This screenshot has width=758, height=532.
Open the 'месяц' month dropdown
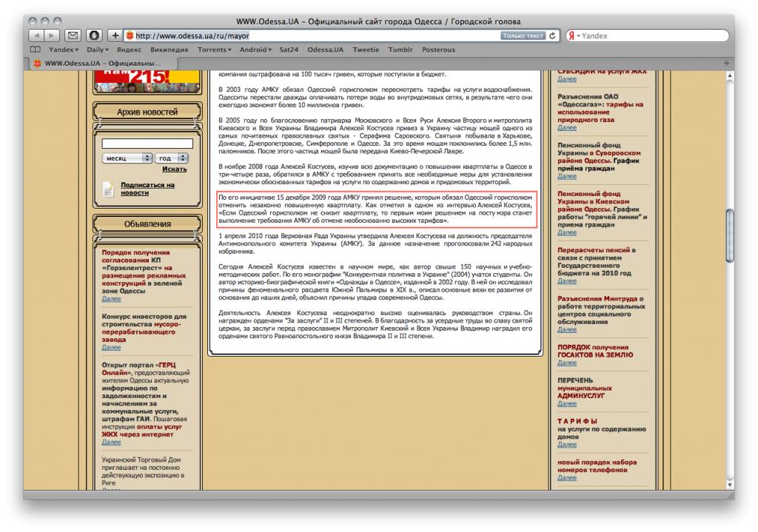click(x=127, y=158)
